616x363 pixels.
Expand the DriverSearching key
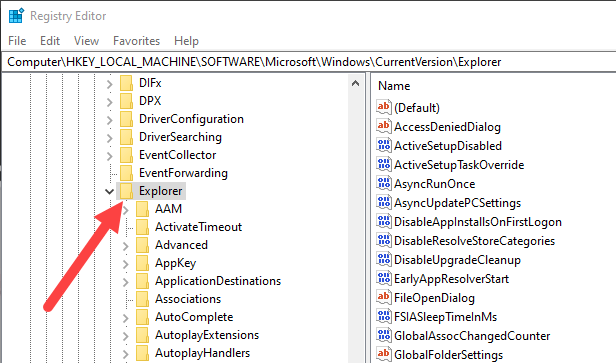110,138
